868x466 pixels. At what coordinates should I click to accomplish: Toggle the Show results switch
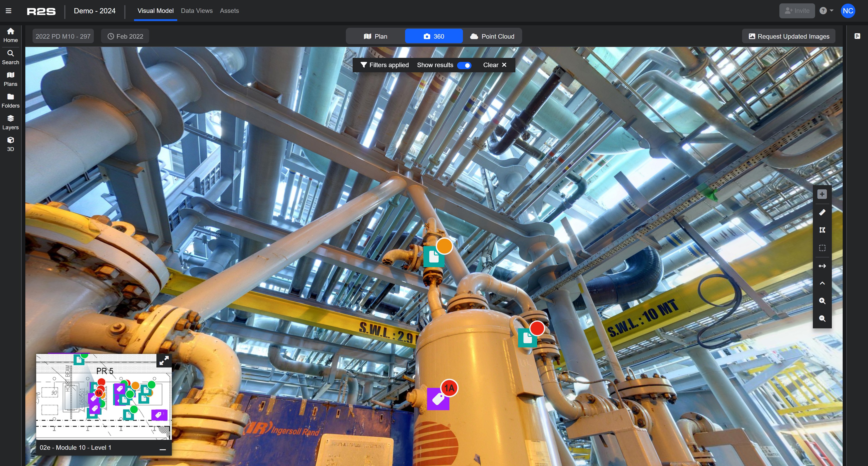464,65
